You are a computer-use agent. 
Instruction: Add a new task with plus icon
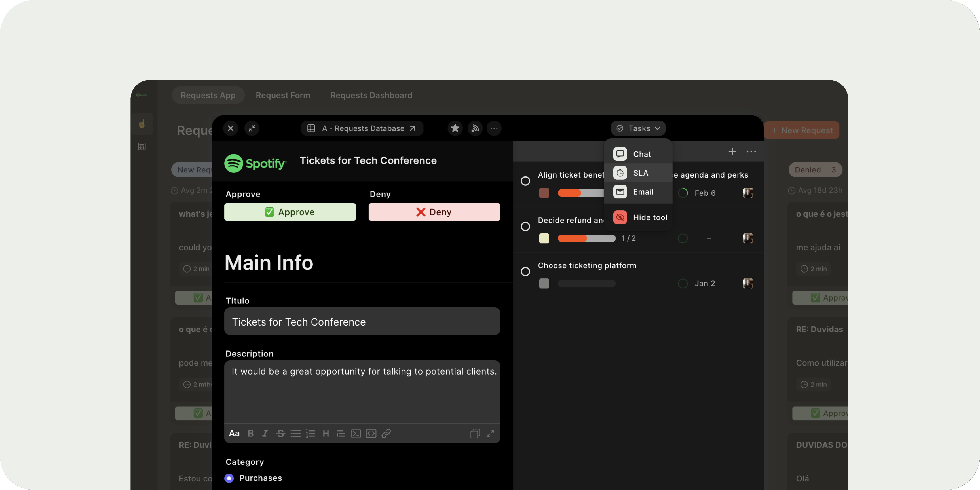(x=732, y=151)
